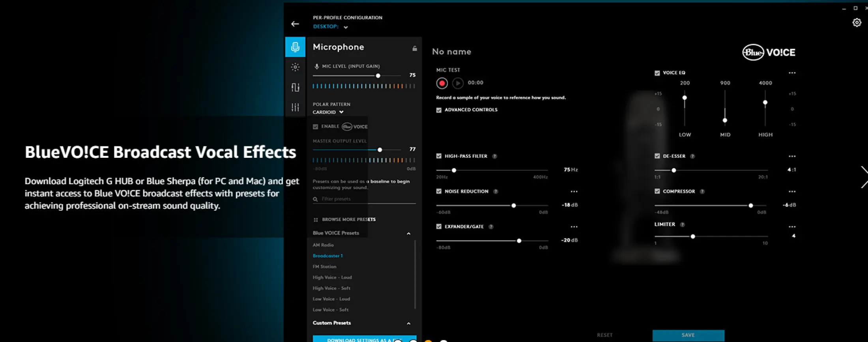Adjust the Compressor threshold slider

[x=750, y=206]
